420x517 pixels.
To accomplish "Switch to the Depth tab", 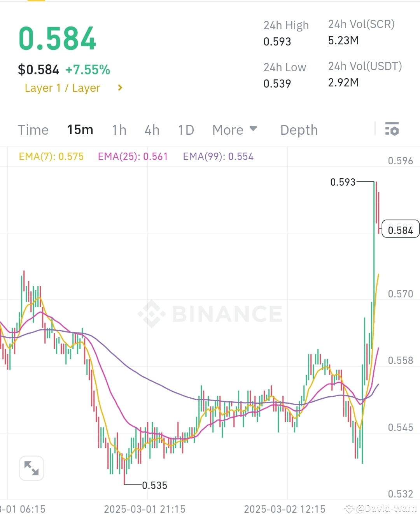I will click(x=298, y=130).
